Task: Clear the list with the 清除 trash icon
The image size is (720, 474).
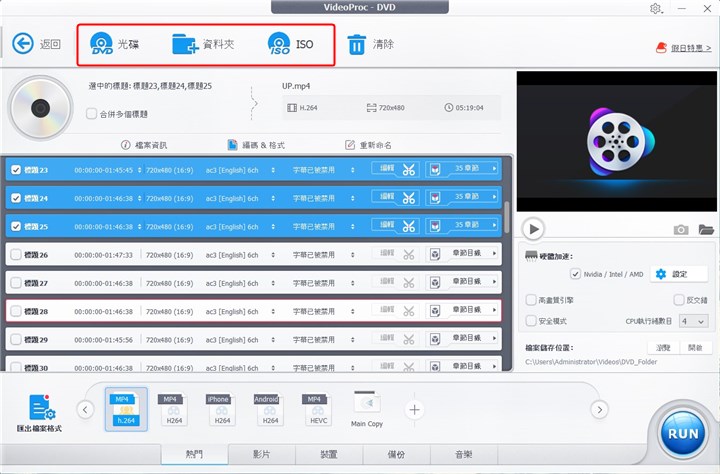Action: pyautogui.click(x=356, y=45)
